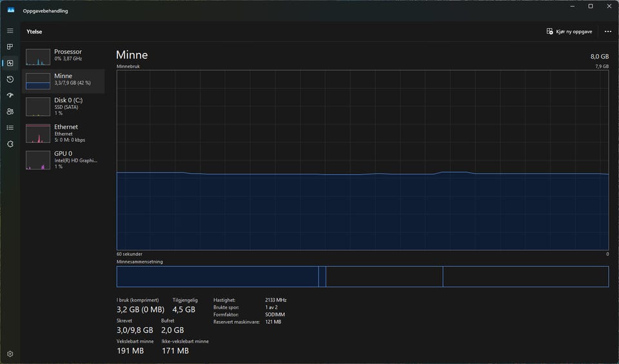This screenshot has width=619, height=364.
Task: Click the Task Manager app icon in title bar
Action: coord(11,10)
